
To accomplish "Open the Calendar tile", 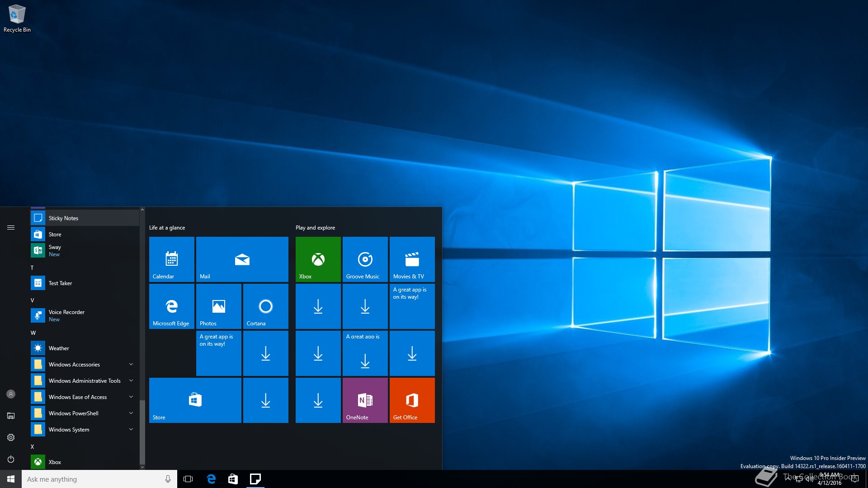I will [172, 259].
